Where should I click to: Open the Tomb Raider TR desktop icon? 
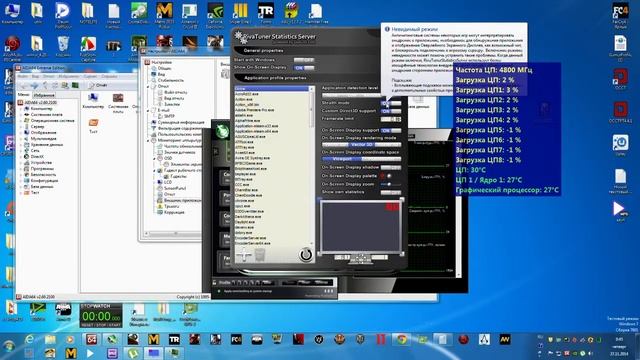pyautogui.click(x=266, y=13)
